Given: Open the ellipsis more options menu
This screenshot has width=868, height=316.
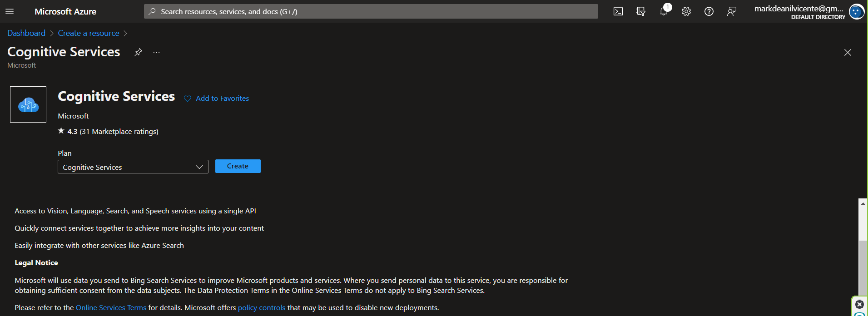Looking at the screenshot, I should [x=157, y=52].
